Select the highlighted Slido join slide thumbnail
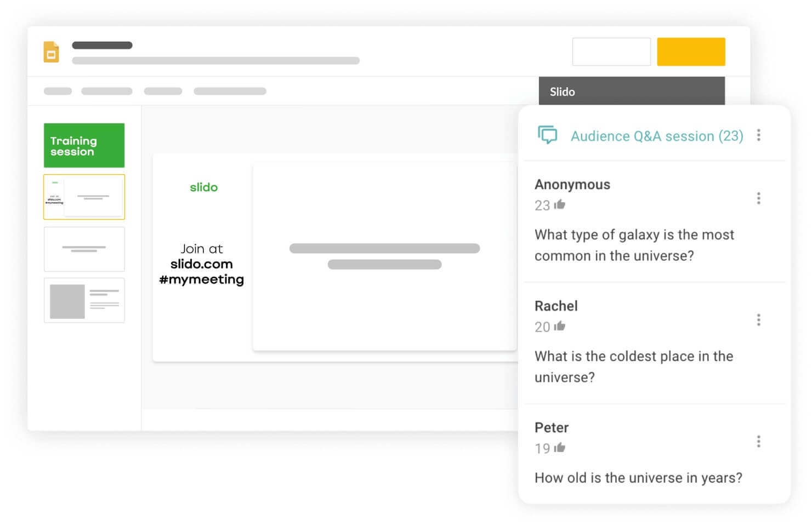Screen dimensions: 812x526 pyautogui.click(x=84, y=197)
